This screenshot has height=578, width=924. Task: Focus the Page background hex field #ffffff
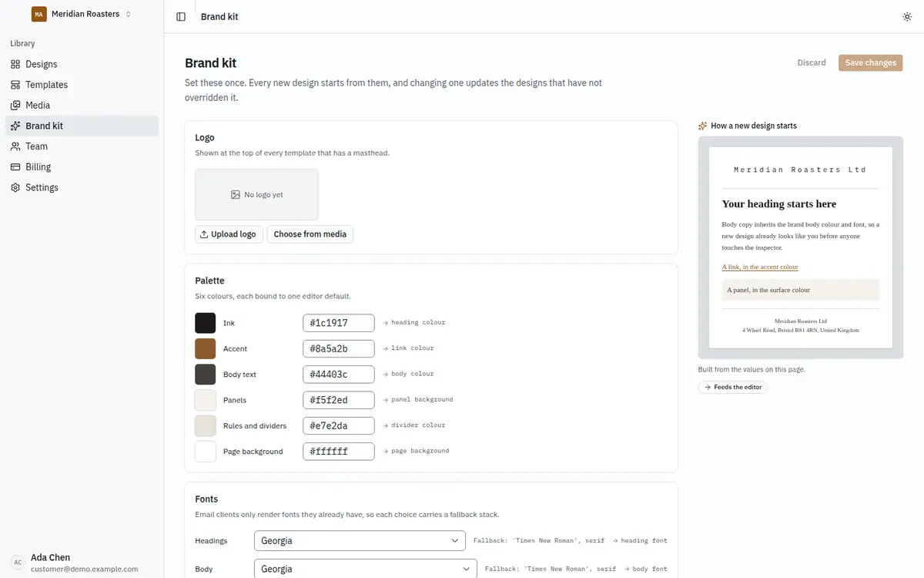339,452
